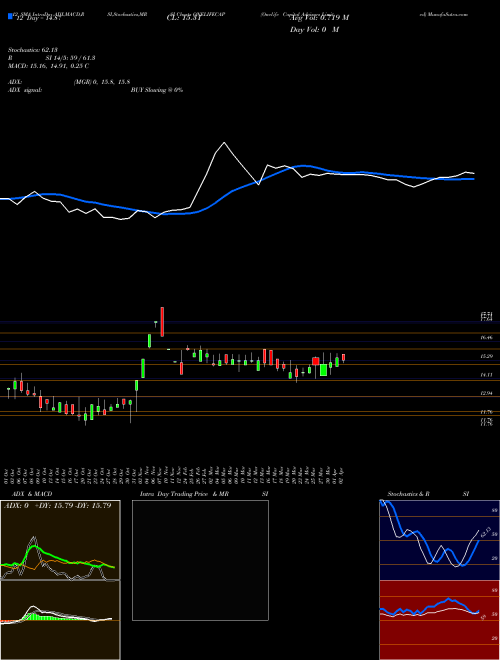500x660 pixels.
Task: Click the 12.94 price axis label
Action: coord(487,393)
